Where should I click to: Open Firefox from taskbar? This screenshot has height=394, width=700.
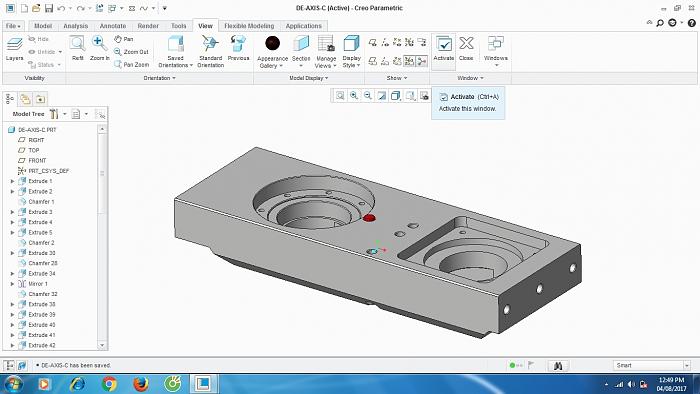coord(141,384)
